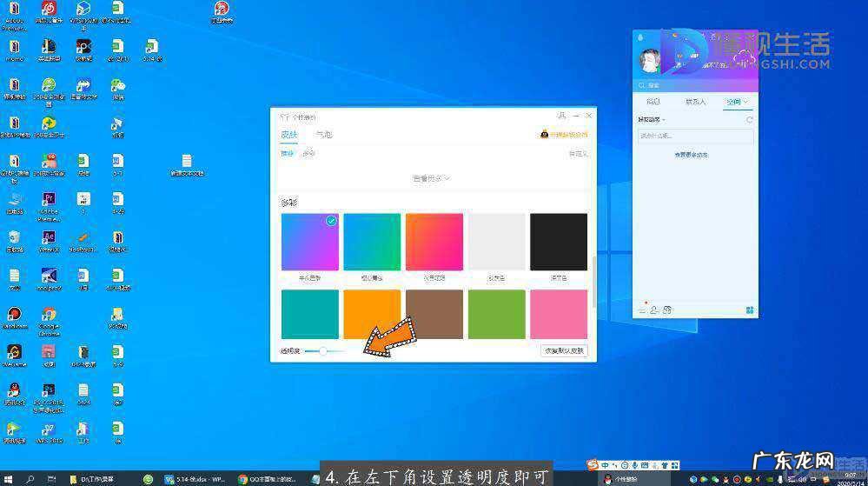Open the 消息 tab in QQ panel
The height and width of the screenshot is (486, 868).
(653, 102)
